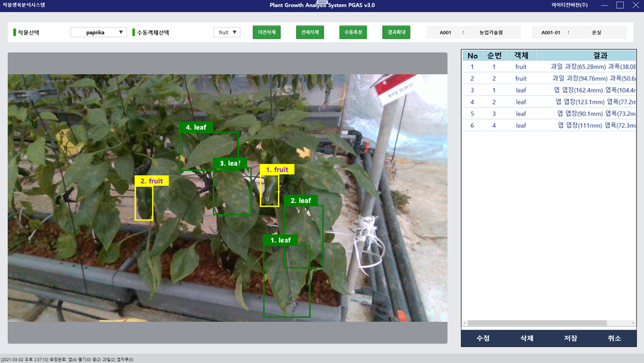Expand the fruit object type dropdown

click(x=227, y=32)
